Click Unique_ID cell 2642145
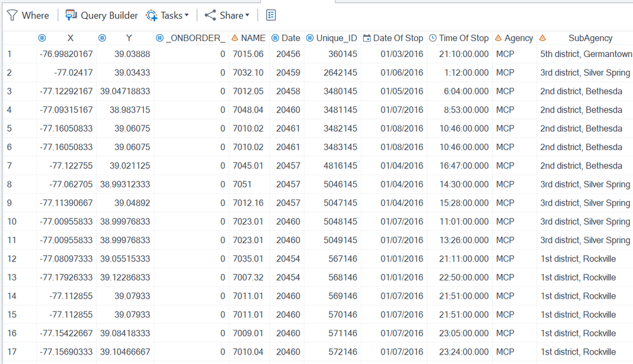This screenshot has width=633, height=364. click(340, 73)
